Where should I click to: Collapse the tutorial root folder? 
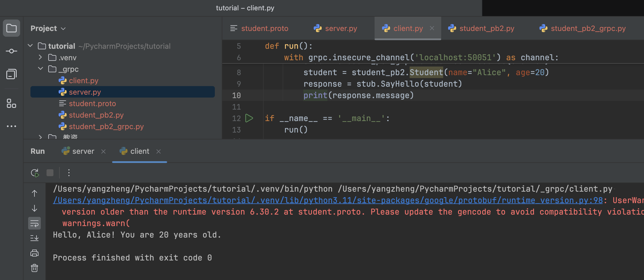pyautogui.click(x=30, y=46)
